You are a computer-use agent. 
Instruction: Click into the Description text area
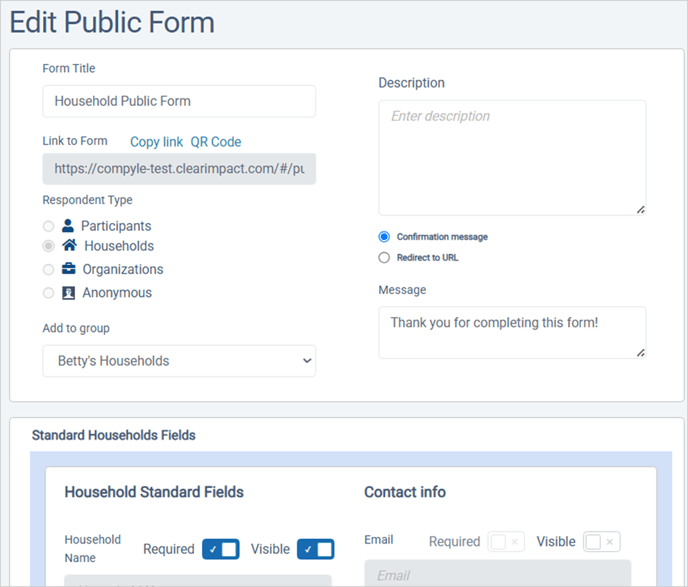click(x=511, y=157)
